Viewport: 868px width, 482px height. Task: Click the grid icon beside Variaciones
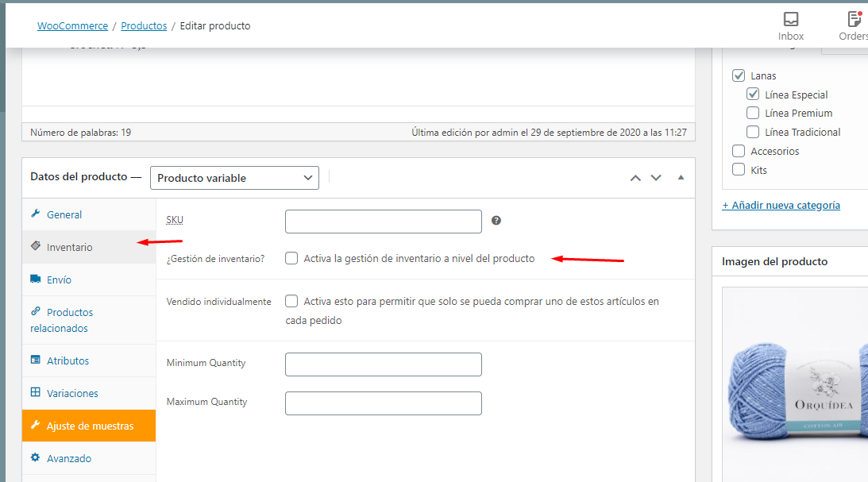pos(35,393)
